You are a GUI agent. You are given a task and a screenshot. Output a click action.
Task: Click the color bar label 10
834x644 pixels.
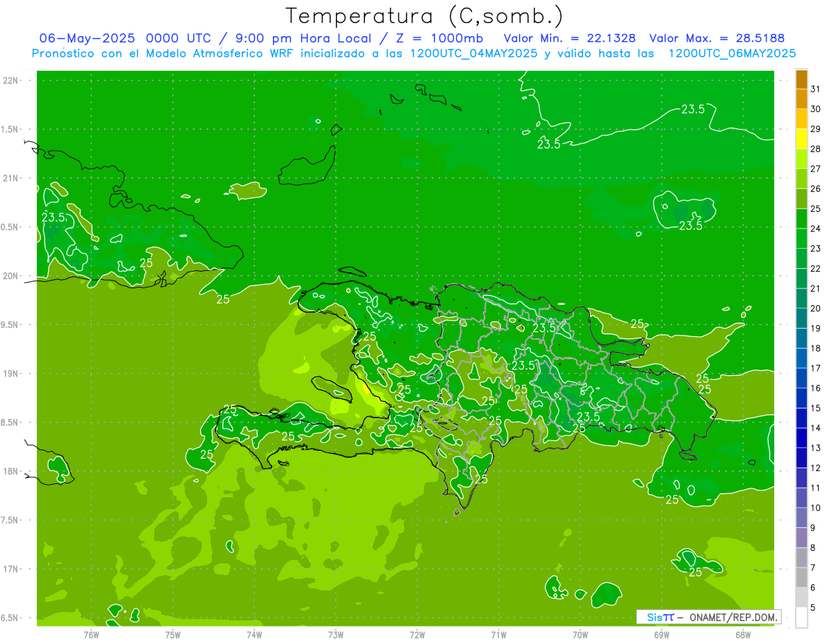(815, 508)
